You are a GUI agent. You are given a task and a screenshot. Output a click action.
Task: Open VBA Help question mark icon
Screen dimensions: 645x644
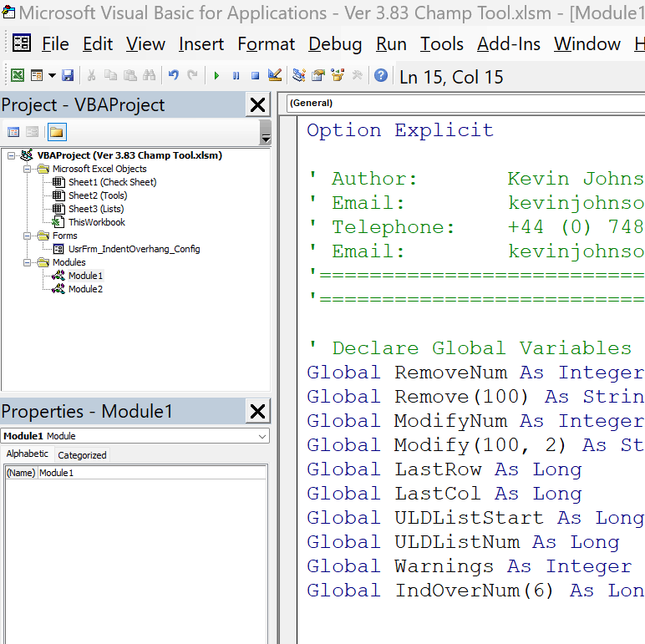point(381,75)
